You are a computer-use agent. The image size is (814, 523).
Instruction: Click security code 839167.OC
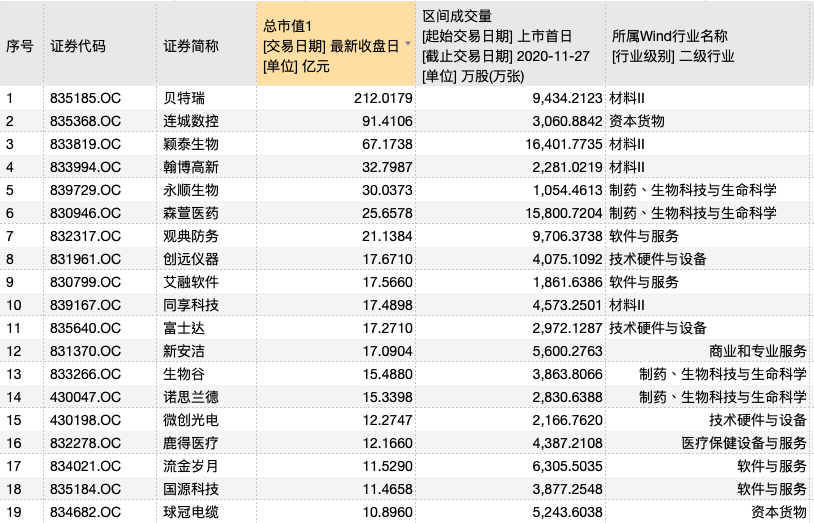tap(85, 305)
